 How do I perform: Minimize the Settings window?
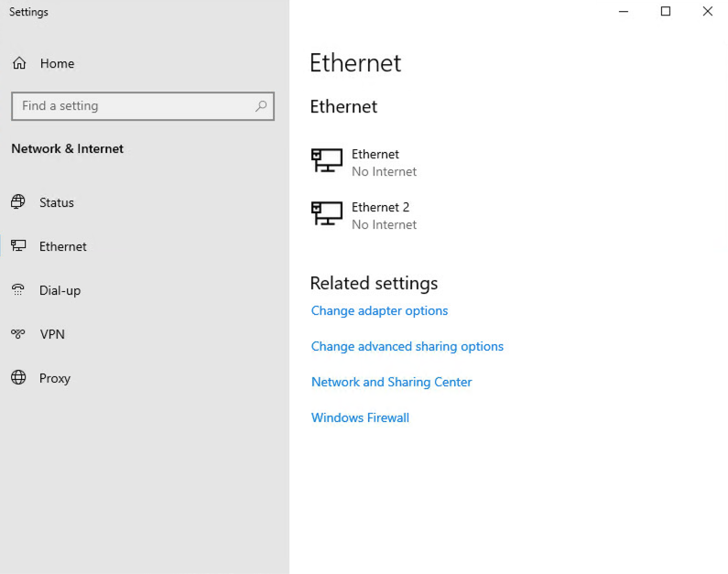pyautogui.click(x=624, y=11)
